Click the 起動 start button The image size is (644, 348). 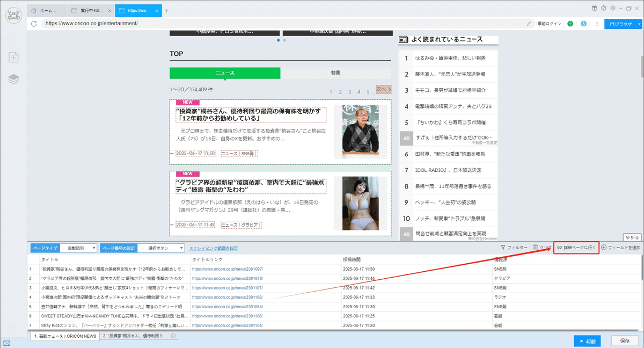click(587, 340)
